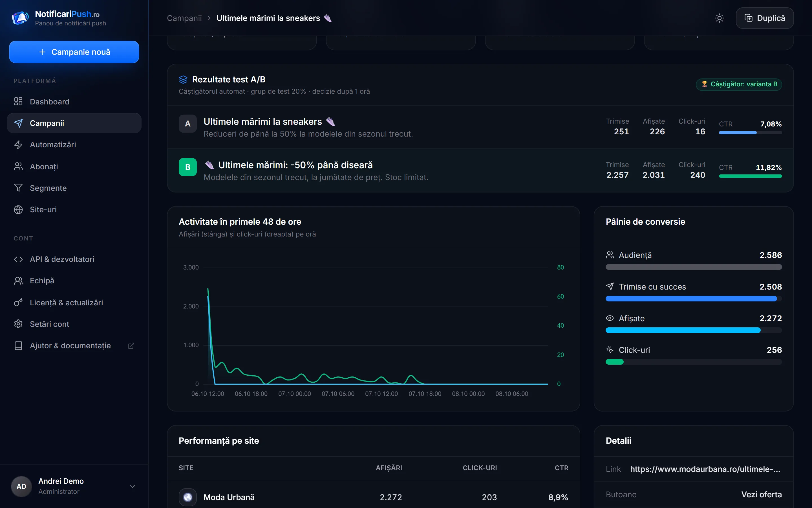Click the NotificariPush bell logo icon
The width and height of the screenshot is (812, 508).
pyautogui.click(x=20, y=18)
